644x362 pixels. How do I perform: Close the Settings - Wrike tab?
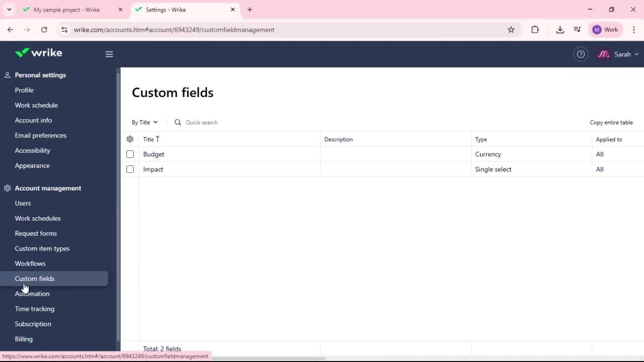[x=233, y=10]
